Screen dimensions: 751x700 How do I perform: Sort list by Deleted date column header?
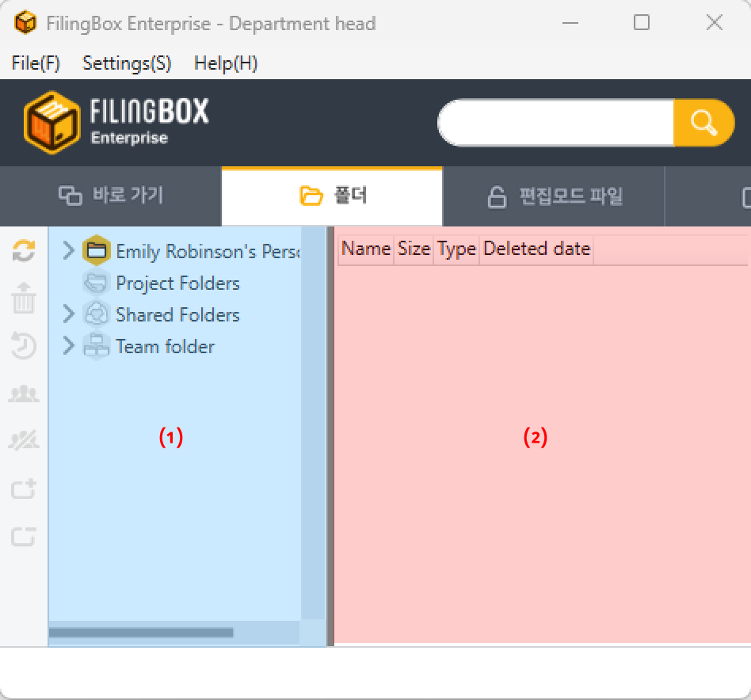tap(536, 249)
